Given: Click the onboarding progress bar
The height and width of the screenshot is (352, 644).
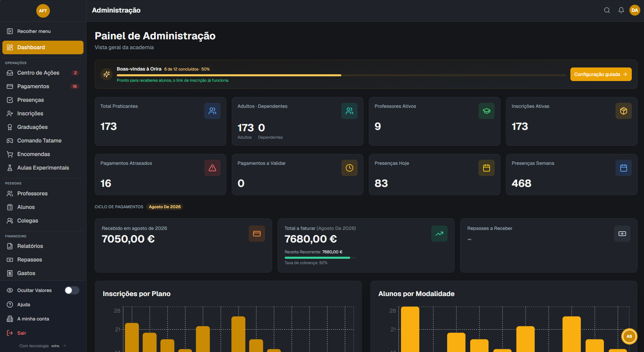Looking at the screenshot, I should 341,75.
